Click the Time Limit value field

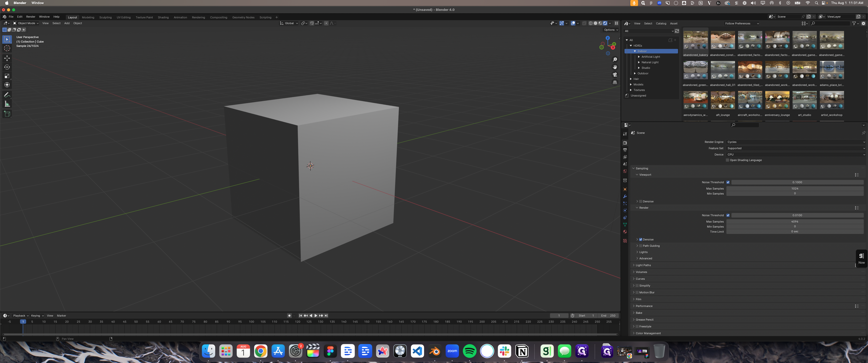coord(795,232)
